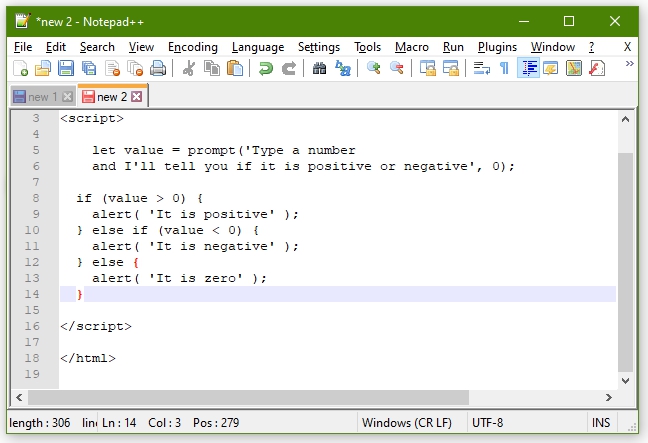Click the horizontal scrollbar thumb

248,398
